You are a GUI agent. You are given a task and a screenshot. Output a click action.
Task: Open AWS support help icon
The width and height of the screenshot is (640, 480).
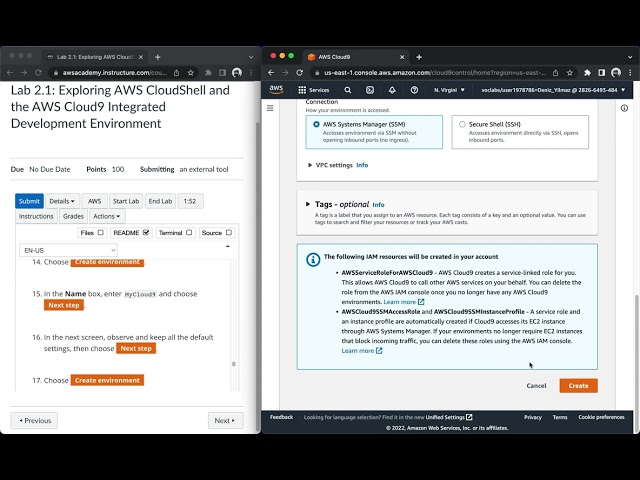[x=414, y=90]
